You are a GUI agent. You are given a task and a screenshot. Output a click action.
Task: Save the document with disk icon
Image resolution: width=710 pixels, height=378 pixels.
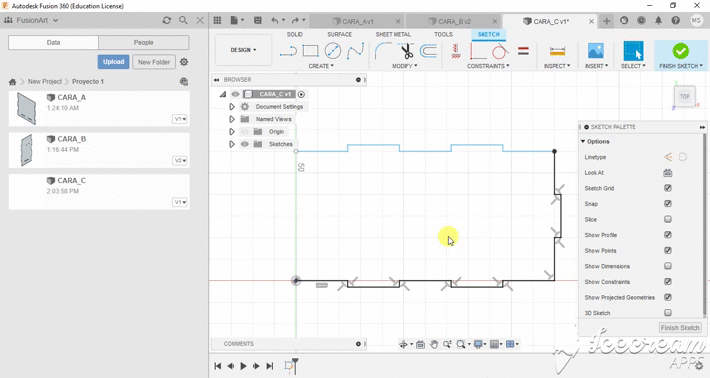[x=258, y=20]
